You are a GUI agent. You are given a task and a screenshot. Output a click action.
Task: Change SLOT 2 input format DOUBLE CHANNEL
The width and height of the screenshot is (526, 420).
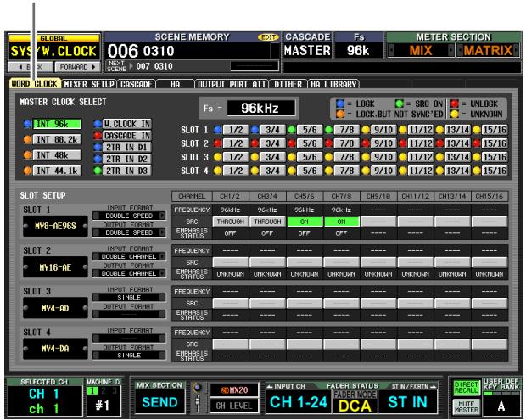[129, 256]
